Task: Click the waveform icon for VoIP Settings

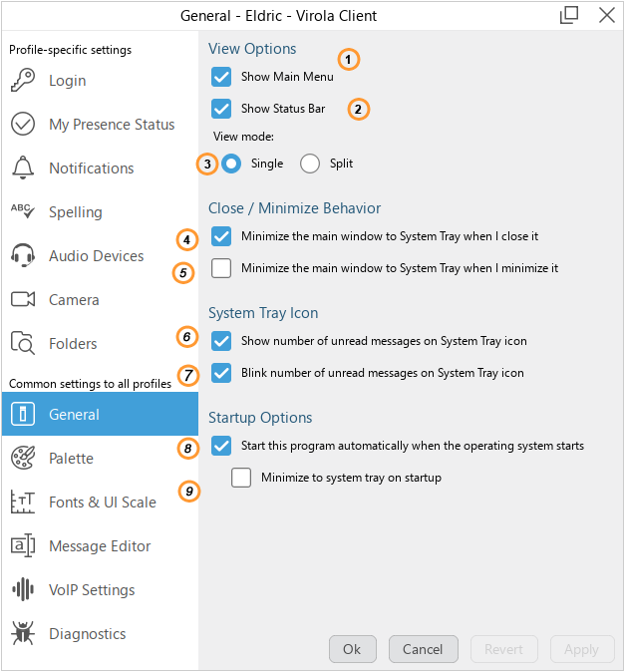Action: pos(22,590)
